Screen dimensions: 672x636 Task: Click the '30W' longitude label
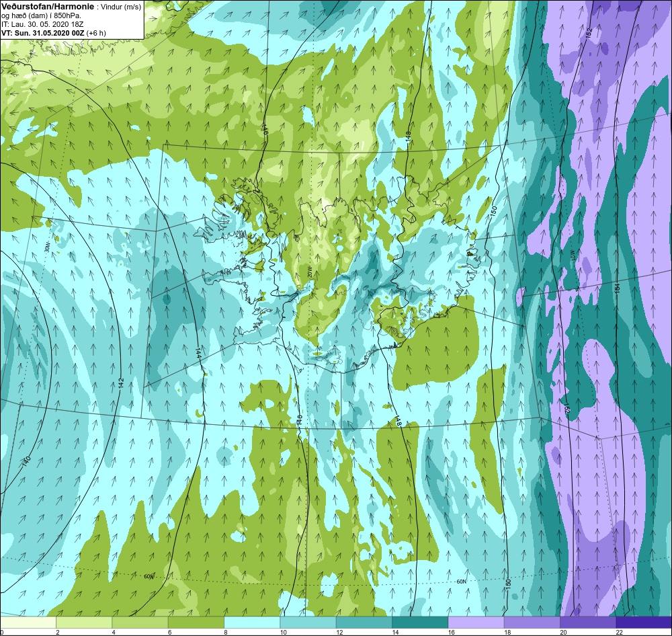[x=47, y=247]
